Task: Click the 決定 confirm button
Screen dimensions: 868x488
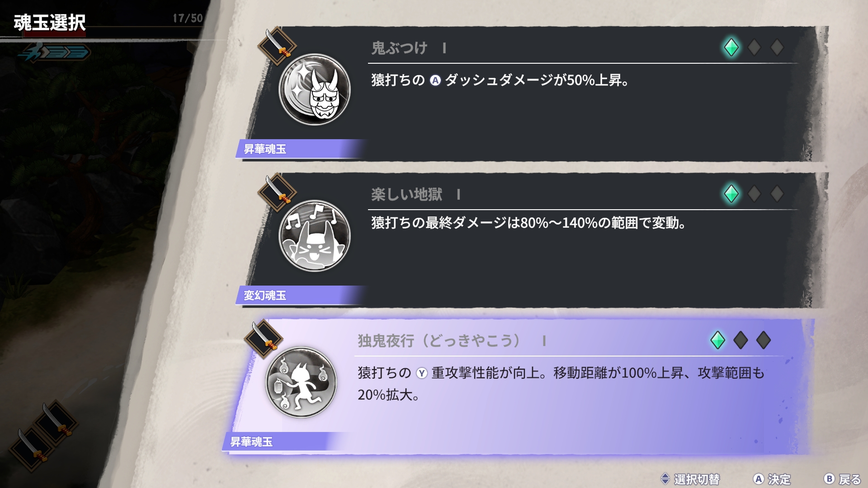Action: click(x=772, y=479)
